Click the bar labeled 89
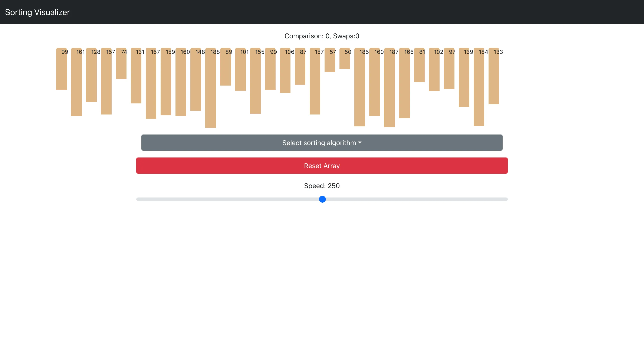 tap(226, 67)
